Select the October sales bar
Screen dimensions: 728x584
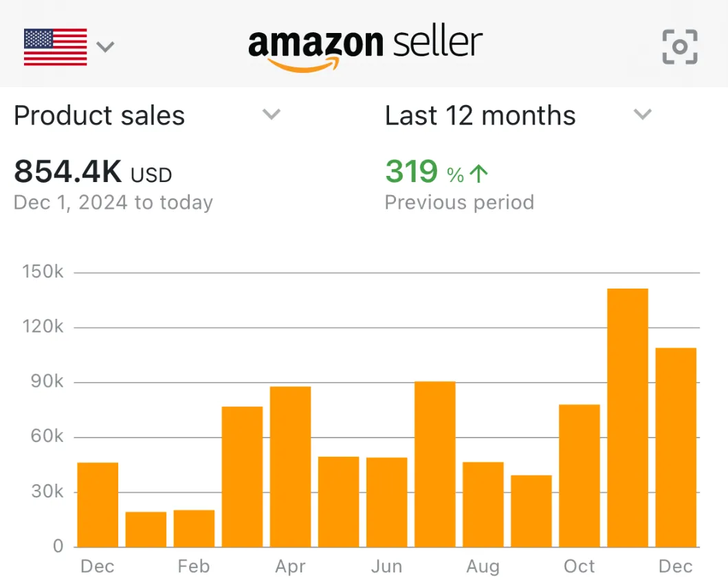(x=579, y=475)
